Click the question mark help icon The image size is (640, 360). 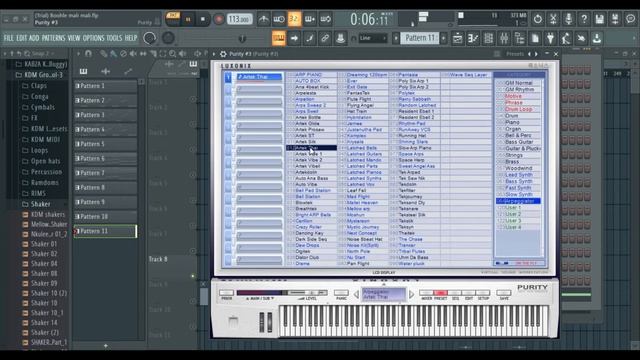[584, 19]
